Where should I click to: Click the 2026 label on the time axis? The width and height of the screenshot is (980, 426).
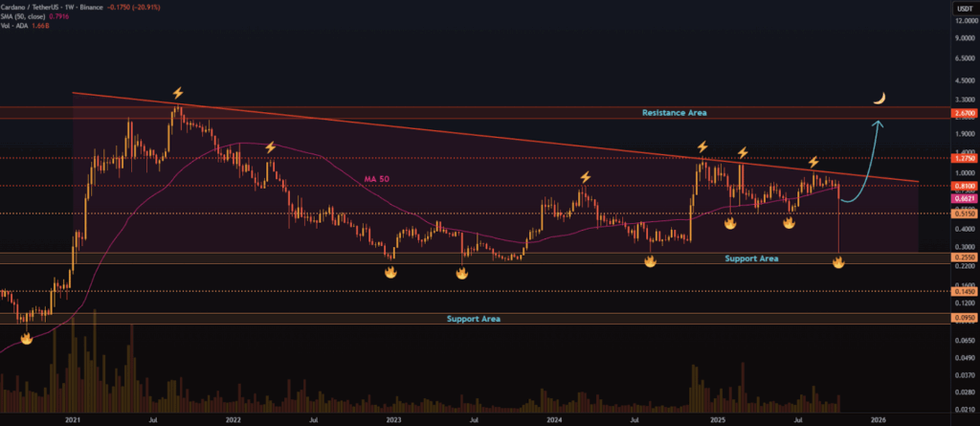pos(878,418)
